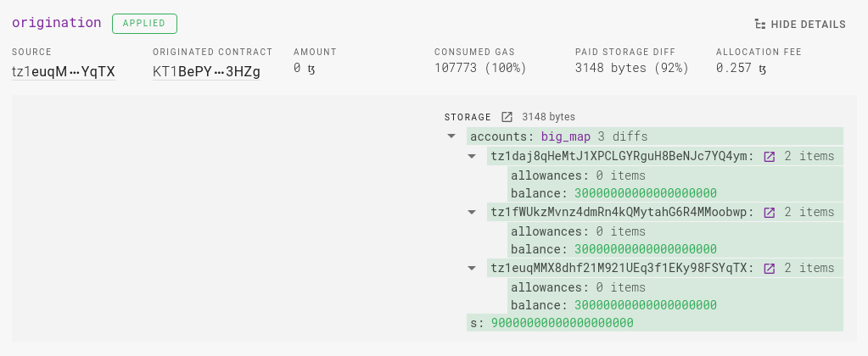
Task: Open tz1euqMMX8dhf21M921UEq3f1EKy98FSYqTX external link icon
Action: point(769,268)
